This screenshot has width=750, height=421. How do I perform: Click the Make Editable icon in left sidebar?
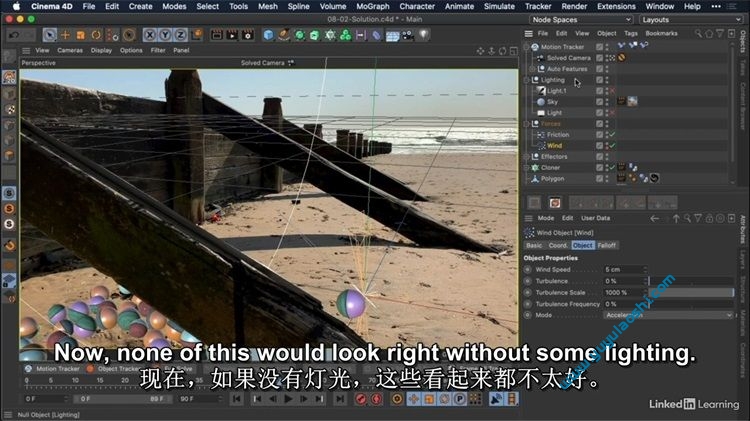pyautogui.click(x=9, y=57)
